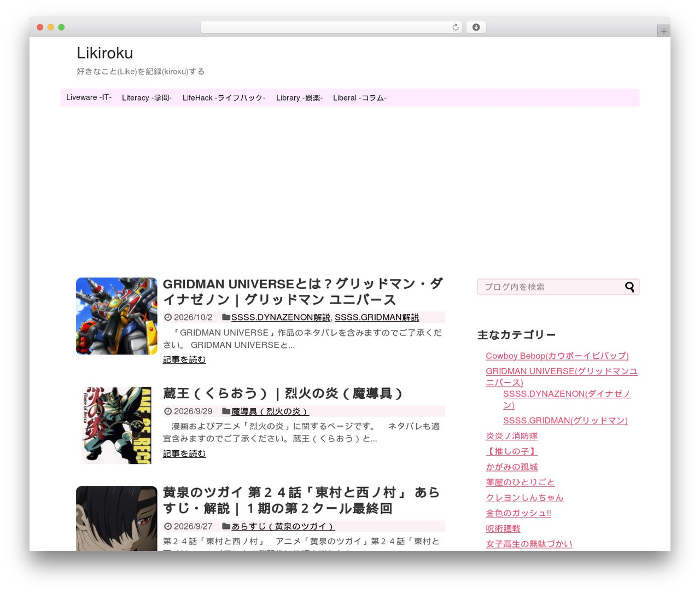
Task: Open GRIDMAN UNIVERSE(グリッドマンユニバース) sidebar category
Action: [x=562, y=376]
